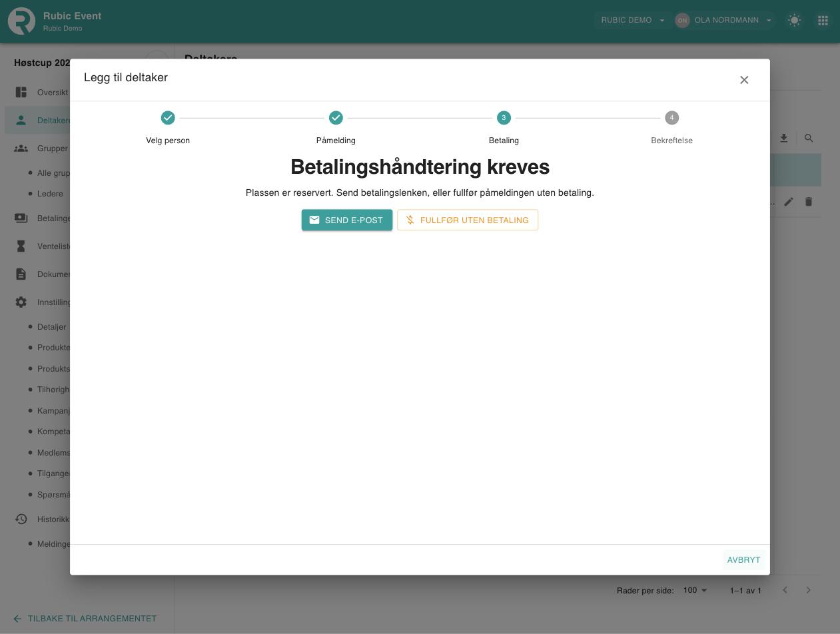Click Avbryt in the dialog footer
This screenshot has height=634, width=840.
[743, 560]
